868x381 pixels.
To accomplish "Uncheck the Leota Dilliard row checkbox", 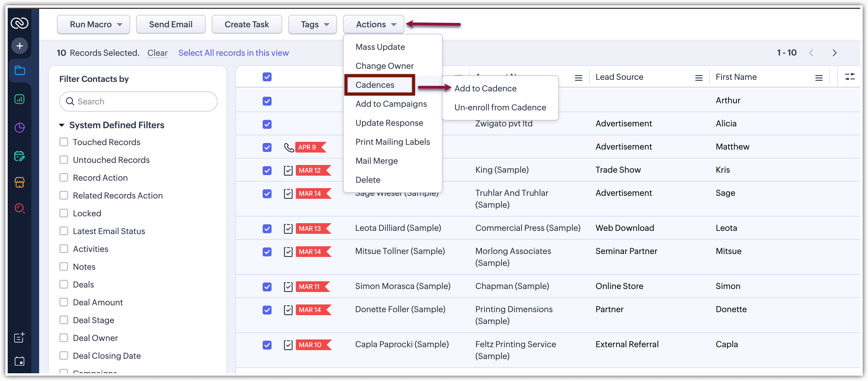I will (267, 228).
